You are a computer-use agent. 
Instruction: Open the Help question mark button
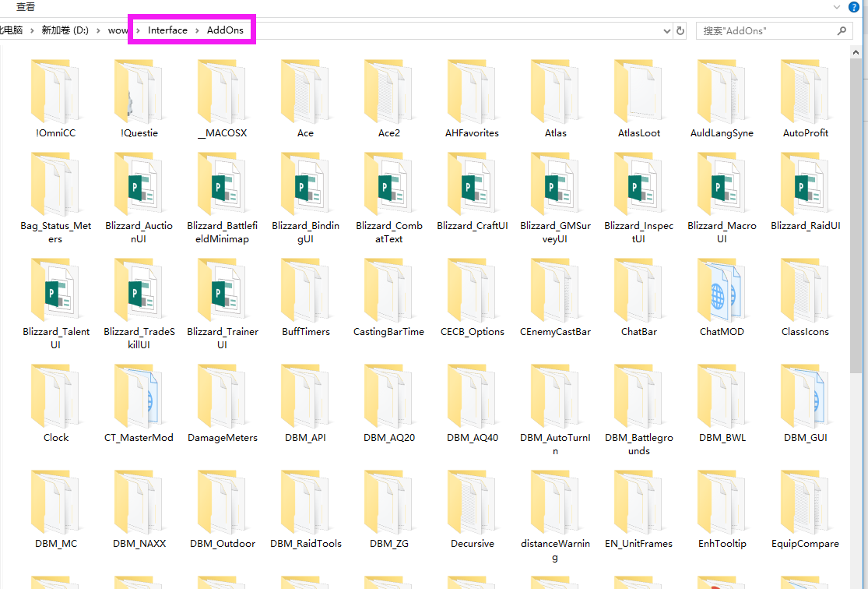coord(854,7)
